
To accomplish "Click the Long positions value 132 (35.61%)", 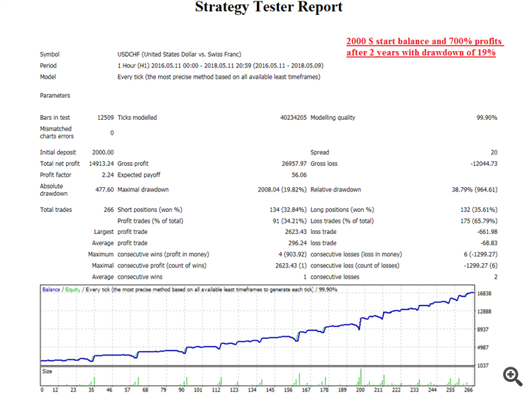I will 479,210.
